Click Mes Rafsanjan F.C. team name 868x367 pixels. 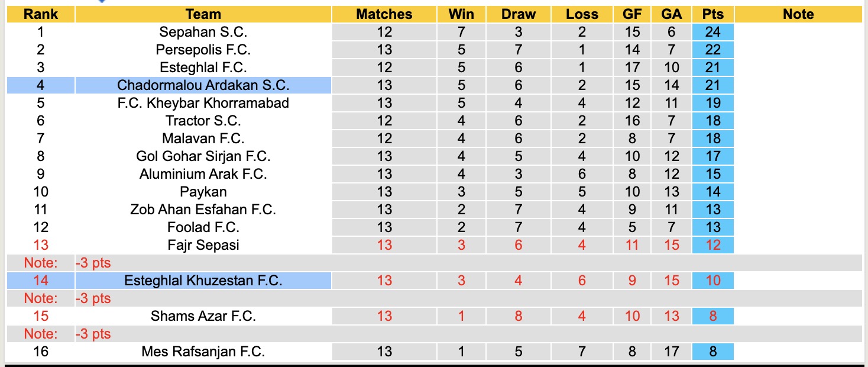(203, 352)
